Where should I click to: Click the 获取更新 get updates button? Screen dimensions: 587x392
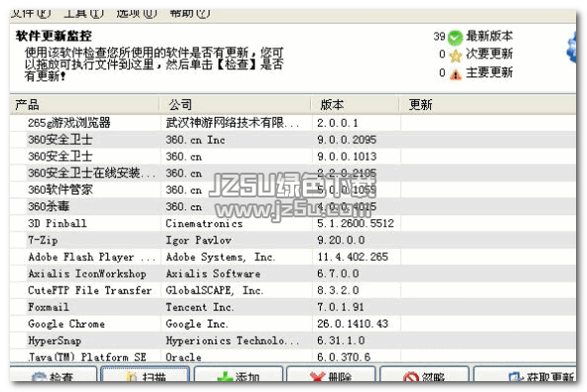[524, 374]
